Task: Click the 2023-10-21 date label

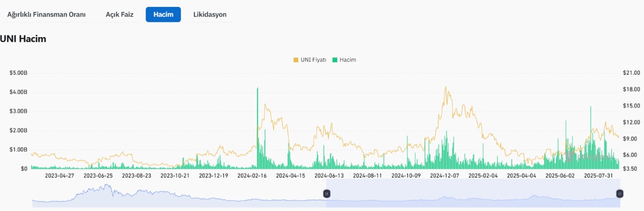Action: point(175,176)
